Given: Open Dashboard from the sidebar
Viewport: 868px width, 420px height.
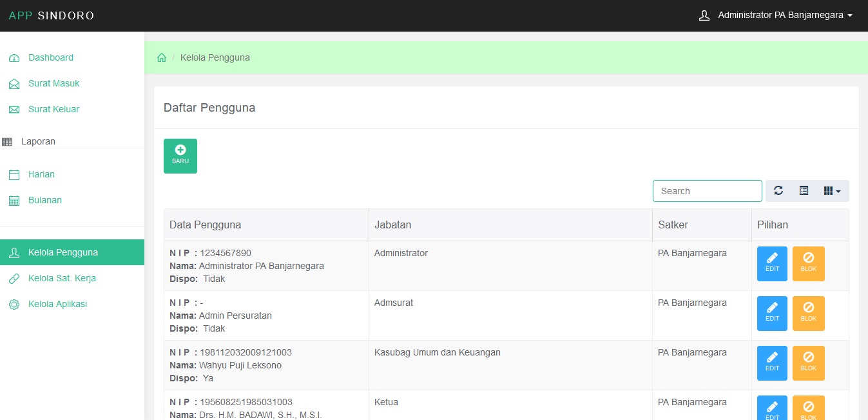Looking at the screenshot, I should (50, 58).
